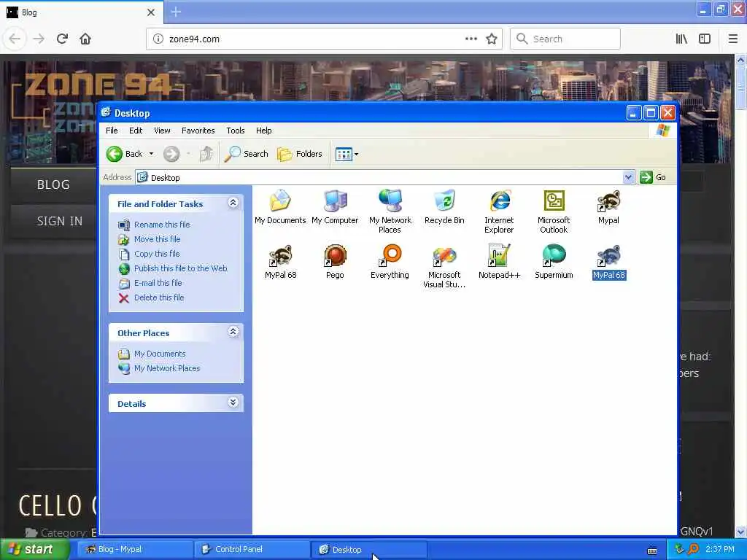Open the Search pane in Explorer

coord(247,154)
